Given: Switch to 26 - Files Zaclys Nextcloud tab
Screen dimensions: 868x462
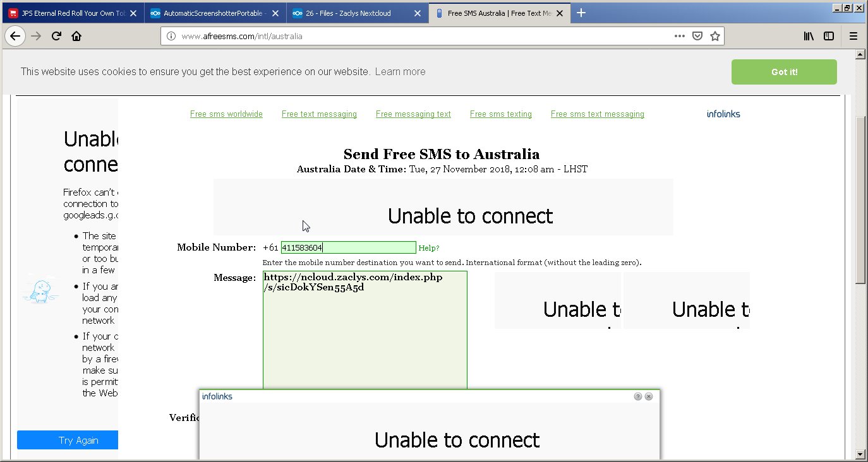Looking at the screenshot, I should (x=357, y=13).
